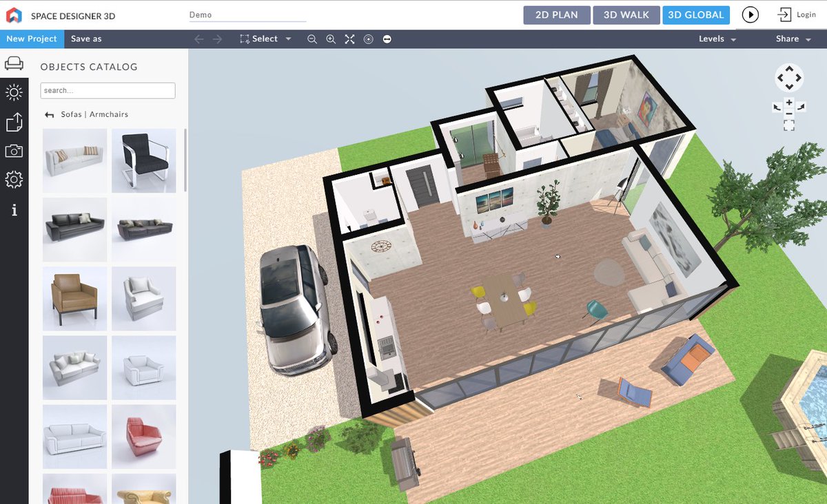
Task: Go back using the catalog back arrow
Action: tap(49, 115)
